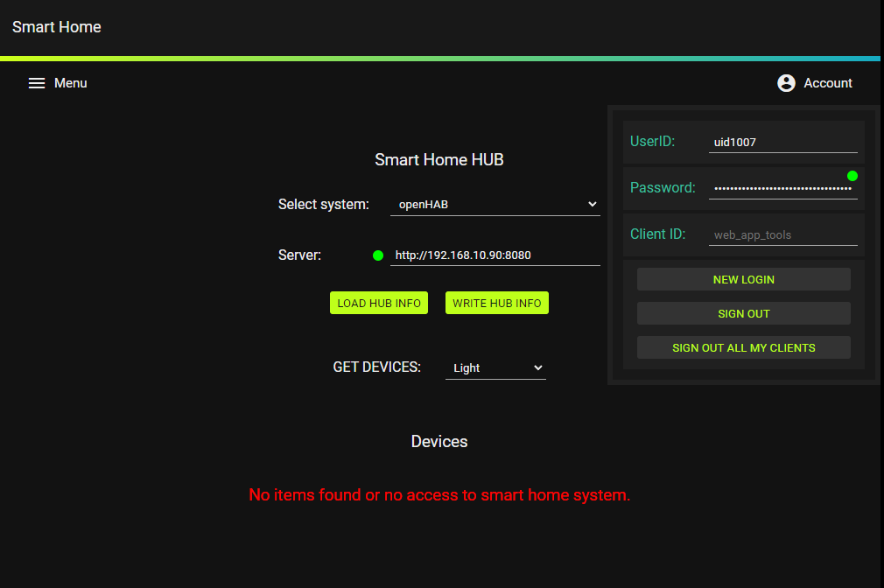This screenshot has width=884, height=588.
Task: Open the hamburger Menu icon
Action: (36, 82)
